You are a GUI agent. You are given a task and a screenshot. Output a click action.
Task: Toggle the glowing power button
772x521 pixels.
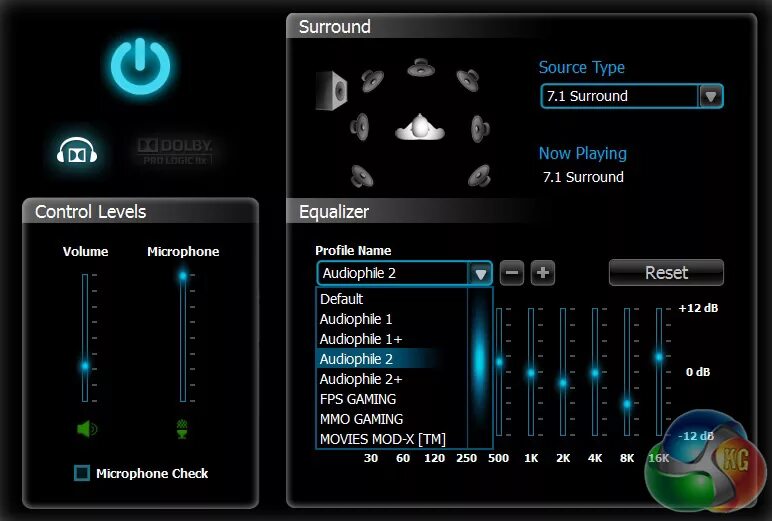pyautogui.click(x=140, y=66)
